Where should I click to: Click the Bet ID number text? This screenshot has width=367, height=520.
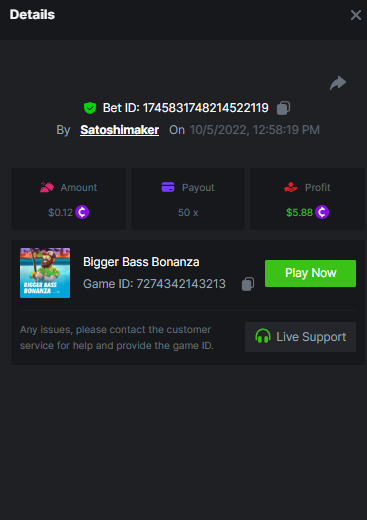206,108
